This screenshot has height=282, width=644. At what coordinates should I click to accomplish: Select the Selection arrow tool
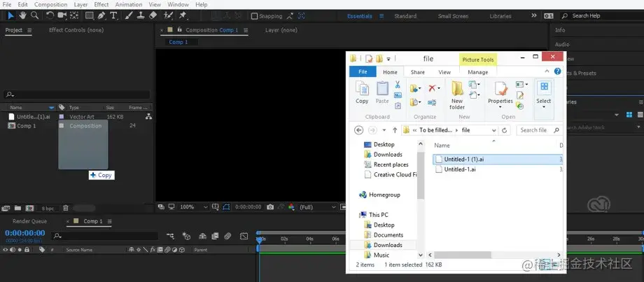coord(11,15)
